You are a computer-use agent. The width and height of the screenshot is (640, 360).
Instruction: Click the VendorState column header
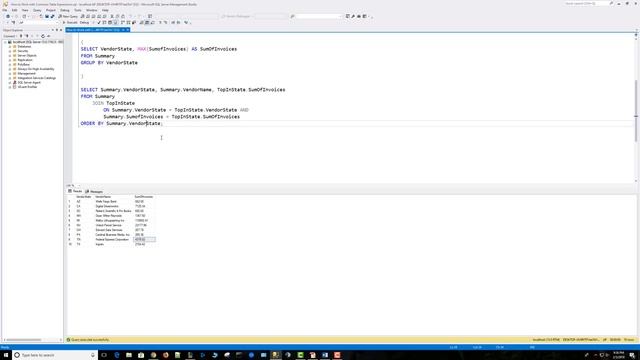pyautogui.click(x=84, y=197)
